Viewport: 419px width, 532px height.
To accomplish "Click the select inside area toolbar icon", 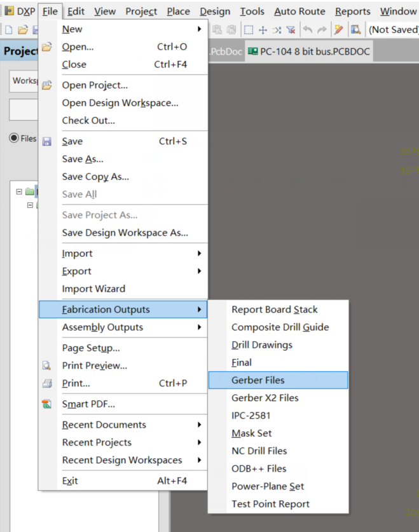I will point(249,30).
